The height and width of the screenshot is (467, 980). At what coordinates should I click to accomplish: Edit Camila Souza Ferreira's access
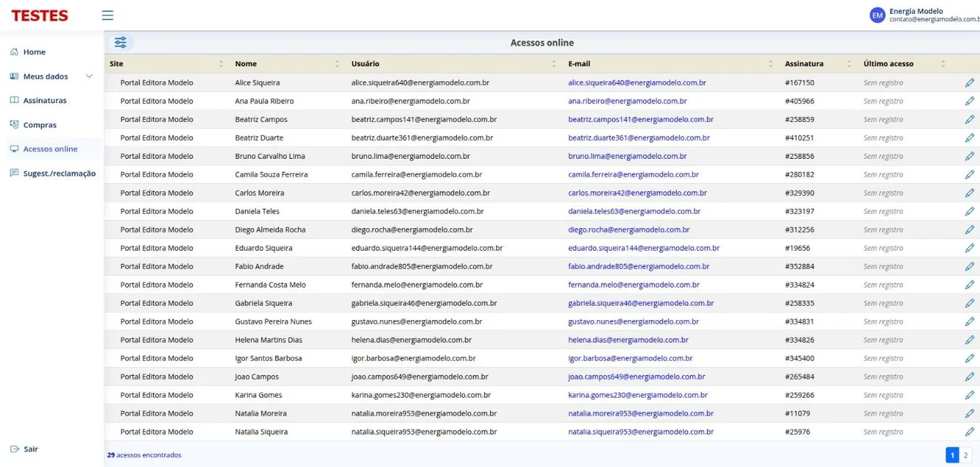coord(969,174)
